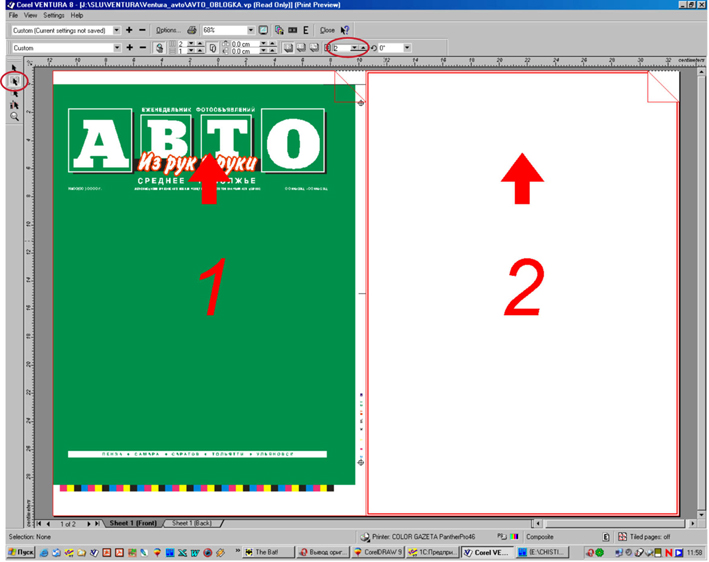The width and height of the screenshot is (709, 562).
Task: Click the Invert/Mirror toolbar icon
Action: [x=293, y=30]
